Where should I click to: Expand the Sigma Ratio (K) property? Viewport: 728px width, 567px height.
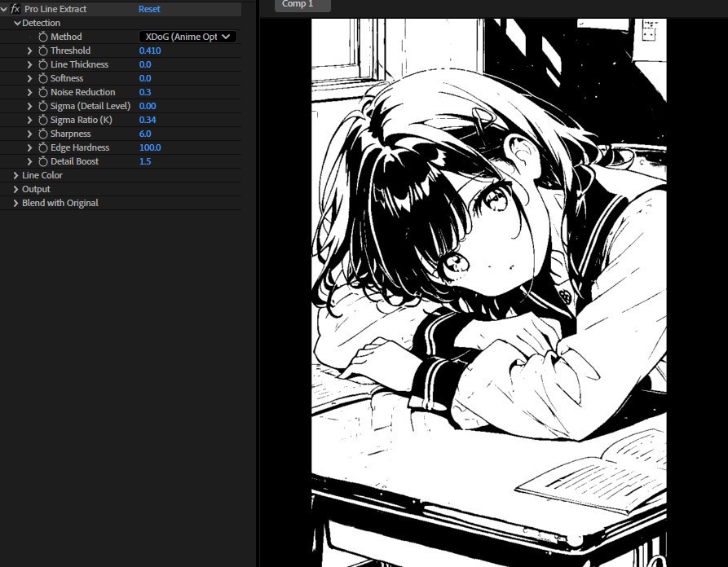click(x=29, y=121)
